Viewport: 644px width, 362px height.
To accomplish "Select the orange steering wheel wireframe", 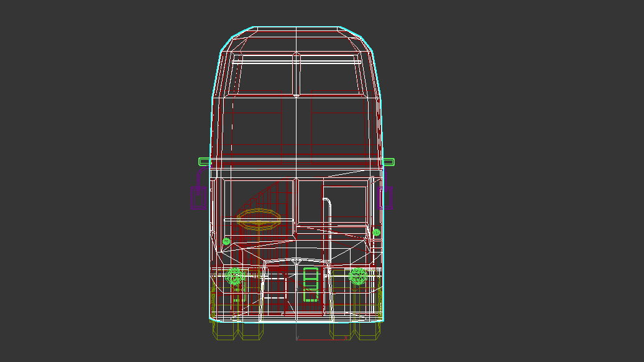I will (x=259, y=219).
